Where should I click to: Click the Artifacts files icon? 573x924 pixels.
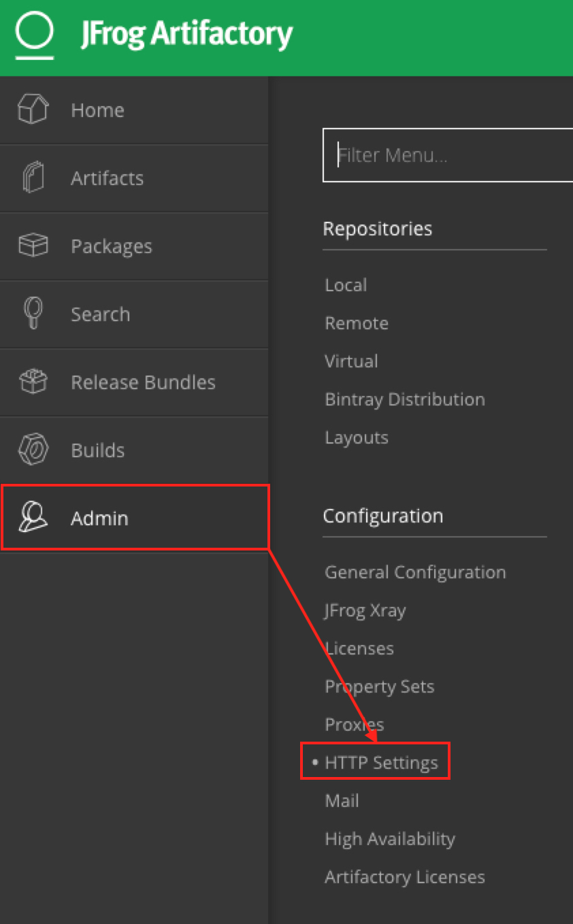pos(33,178)
